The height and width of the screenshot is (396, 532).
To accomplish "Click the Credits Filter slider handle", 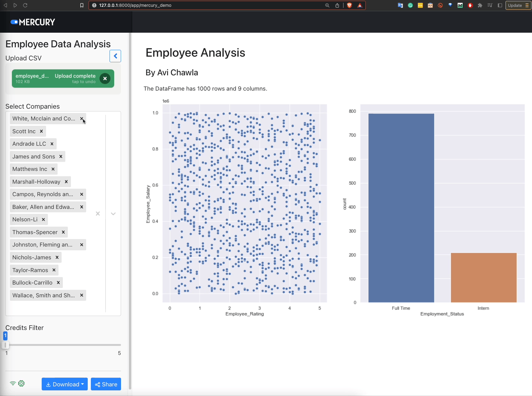I will click(x=5, y=345).
